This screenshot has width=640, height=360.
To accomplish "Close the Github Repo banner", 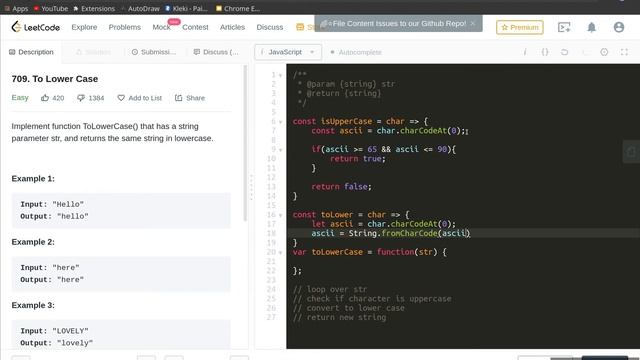I will point(473,23).
